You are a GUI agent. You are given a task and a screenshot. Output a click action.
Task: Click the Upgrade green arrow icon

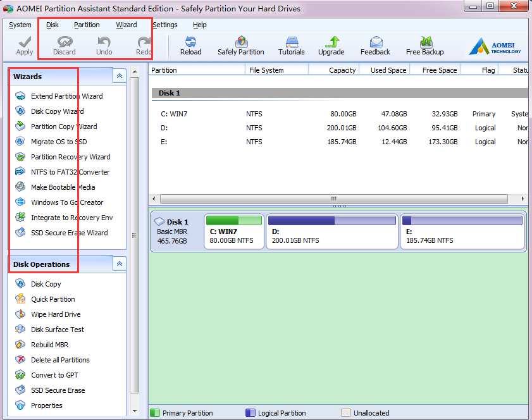pos(332,42)
